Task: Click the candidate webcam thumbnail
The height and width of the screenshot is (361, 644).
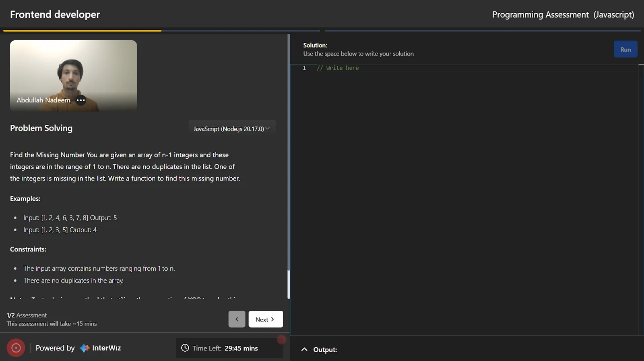Action: 73,75
